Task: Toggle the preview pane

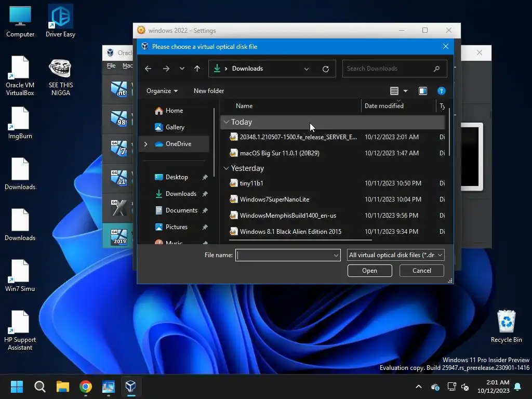Action: pos(423,91)
